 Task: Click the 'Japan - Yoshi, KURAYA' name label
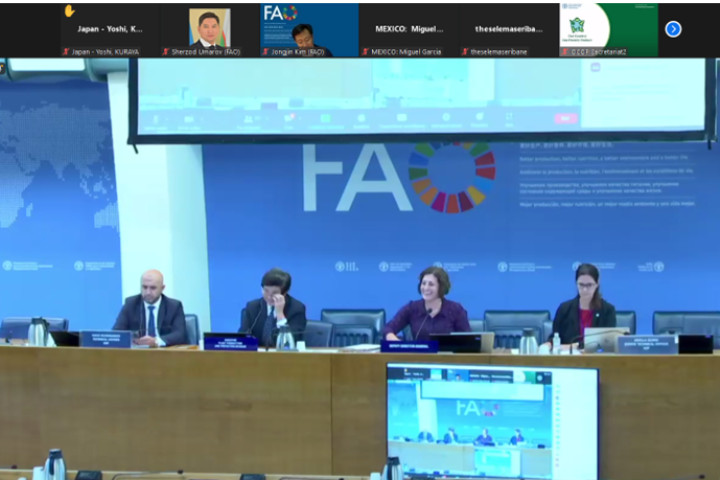click(105, 52)
